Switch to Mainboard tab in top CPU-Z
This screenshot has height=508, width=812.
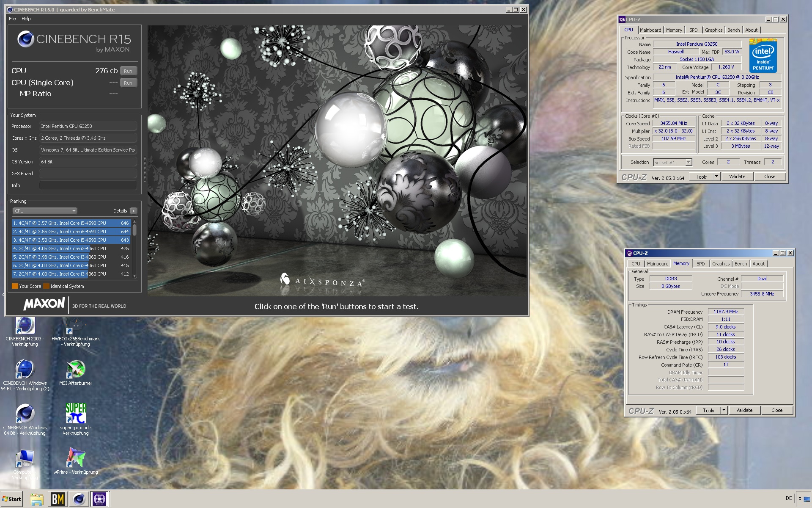[x=650, y=30]
